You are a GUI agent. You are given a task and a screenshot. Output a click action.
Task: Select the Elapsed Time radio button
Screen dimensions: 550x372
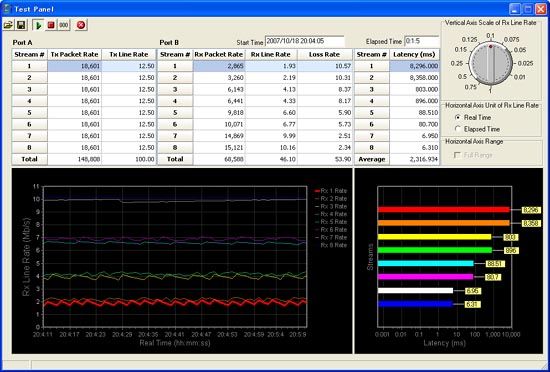[457, 129]
